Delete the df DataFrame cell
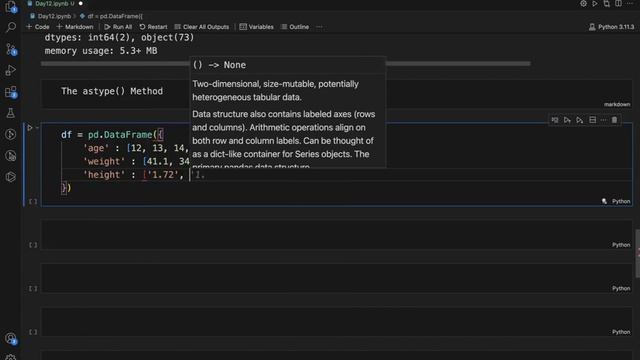640x360 pixels. (x=614, y=120)
